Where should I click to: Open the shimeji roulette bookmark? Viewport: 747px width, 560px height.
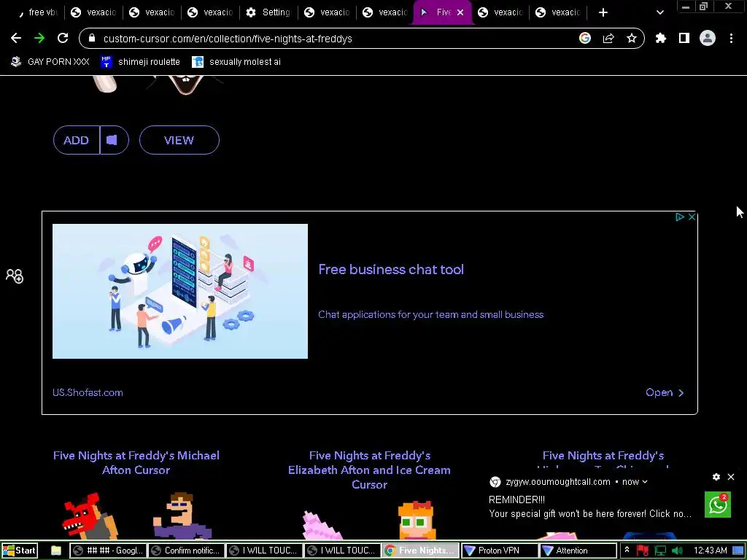[x=141, y=61]
